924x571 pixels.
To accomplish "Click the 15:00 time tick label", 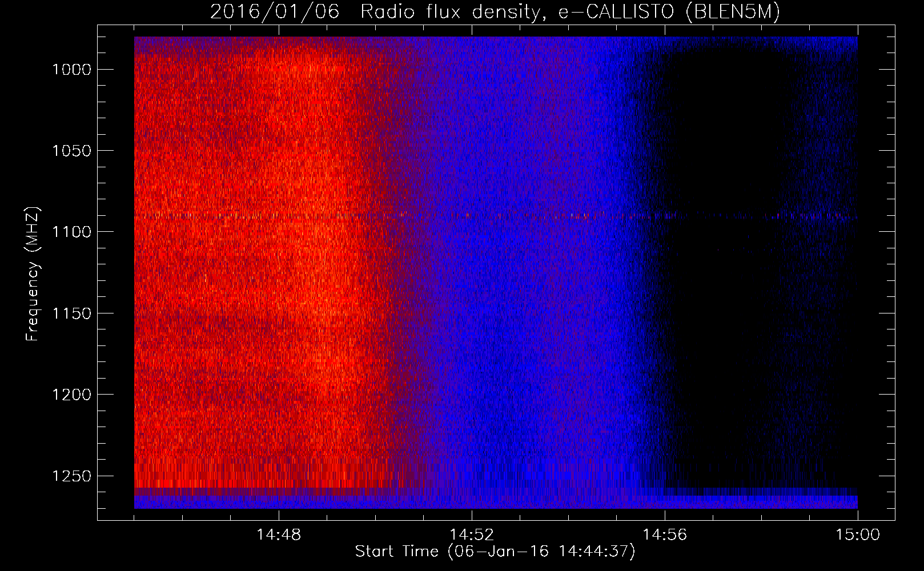I will coord(858,535).
